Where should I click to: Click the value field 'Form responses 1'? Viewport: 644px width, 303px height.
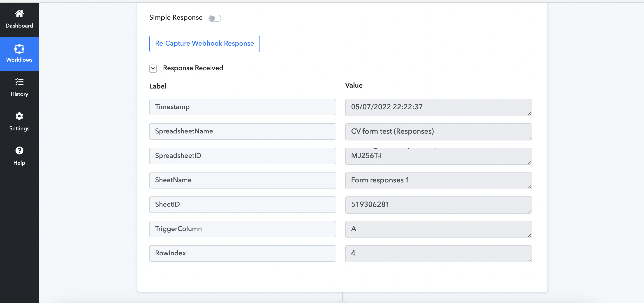(x=438, y=180)
